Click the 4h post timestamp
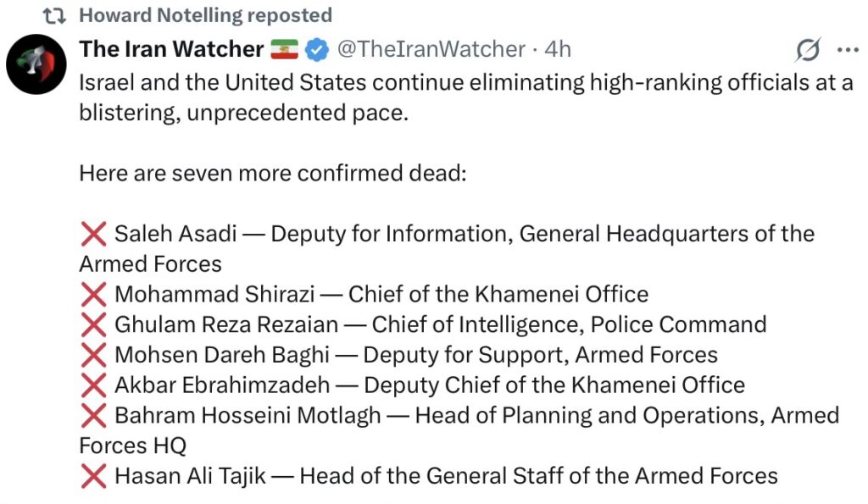 (x=558, y=50)
